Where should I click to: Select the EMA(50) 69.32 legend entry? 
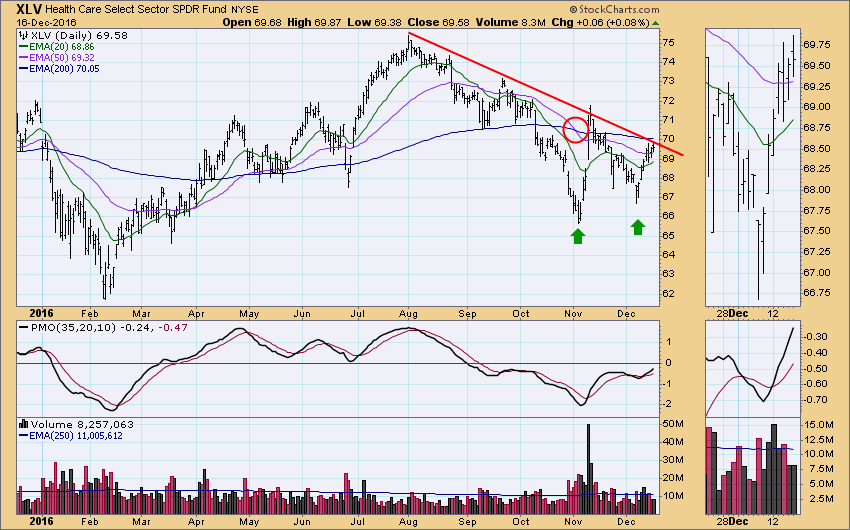pyautogui.click(x=62, y=58)
